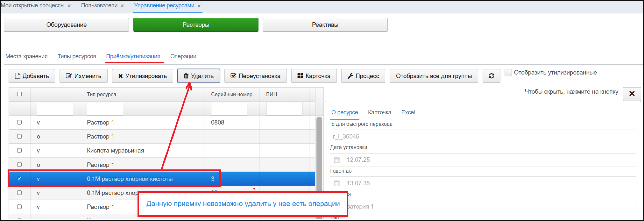Screen dimensions: 644x221
Task: Switch to the Операции subtab
Action: coord(183,56)
